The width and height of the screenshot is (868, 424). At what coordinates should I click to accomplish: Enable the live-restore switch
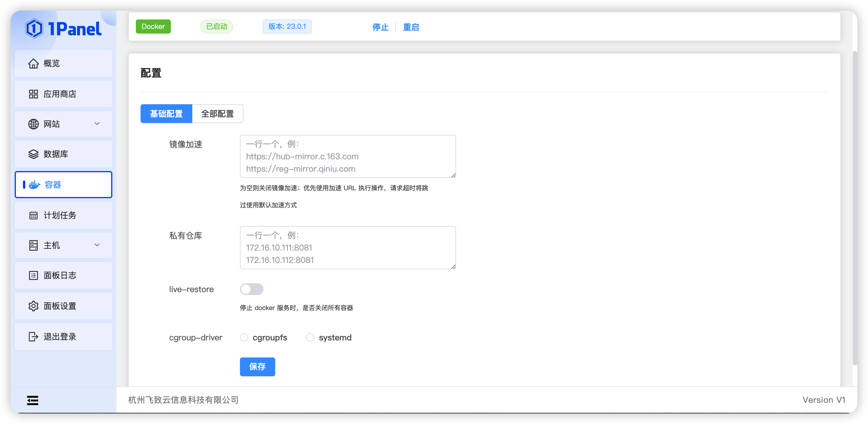click(x=252, y=289)
